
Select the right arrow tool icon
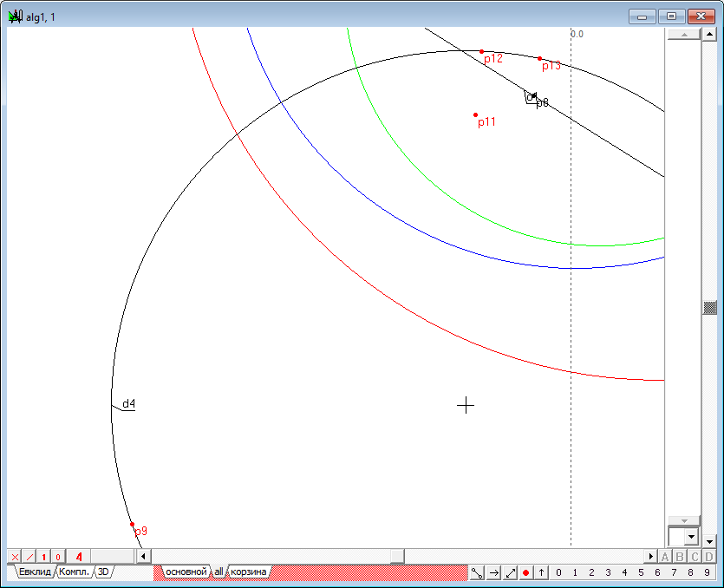[x=493, y=572]
